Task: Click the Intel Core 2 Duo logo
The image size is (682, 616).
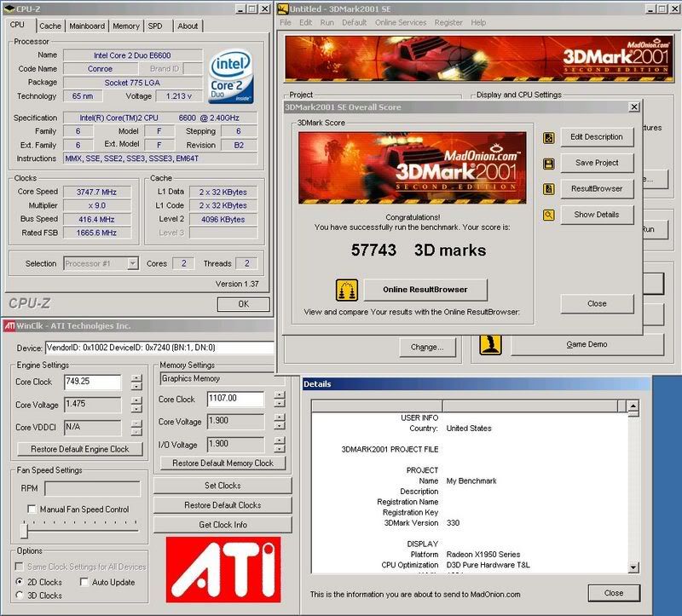Action: pyautogui.click(x=230, y=77)
